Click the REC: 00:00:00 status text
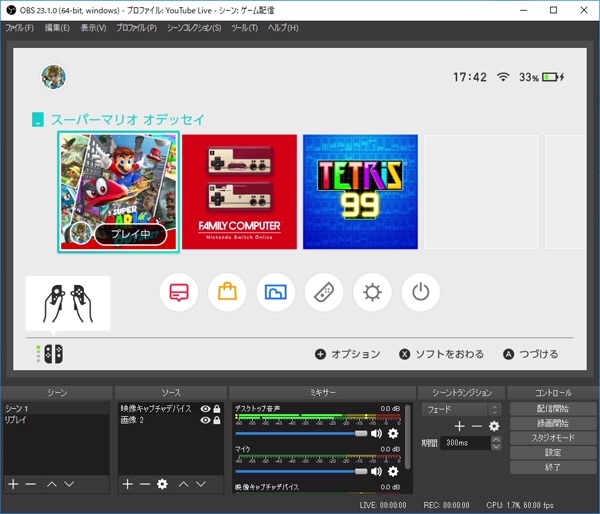 446,505
